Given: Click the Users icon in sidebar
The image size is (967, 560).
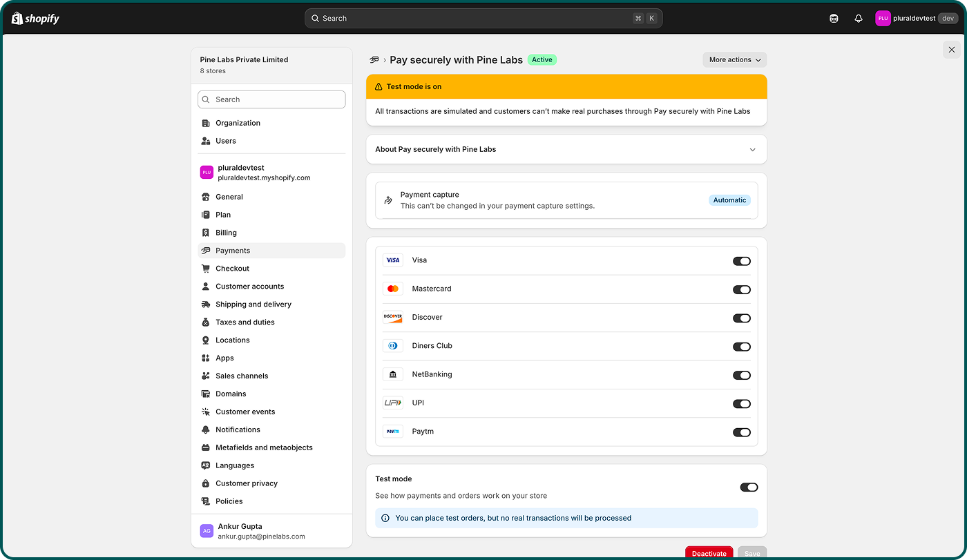Looking at the screenshot, I should tap(205, 141).
